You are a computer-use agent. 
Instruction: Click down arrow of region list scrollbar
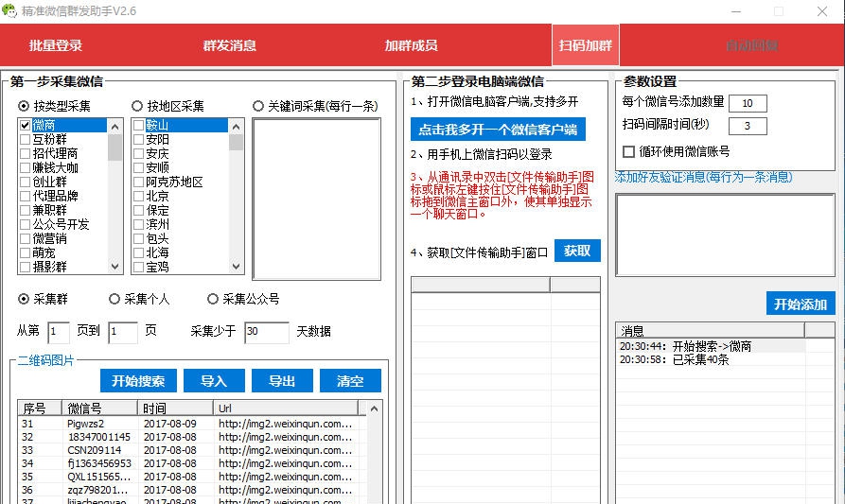(236, 266)
